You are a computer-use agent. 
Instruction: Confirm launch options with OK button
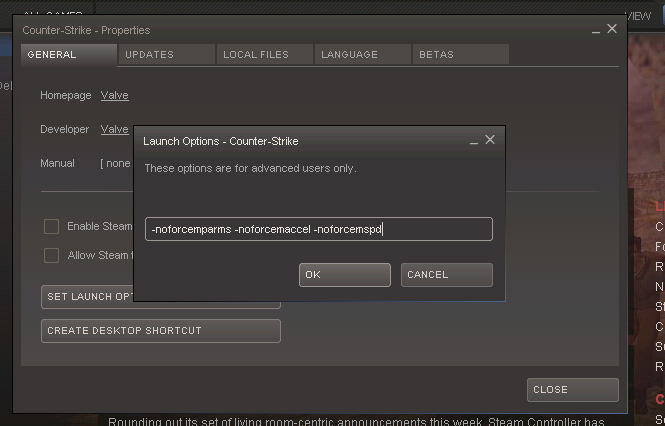coord(344,275)
